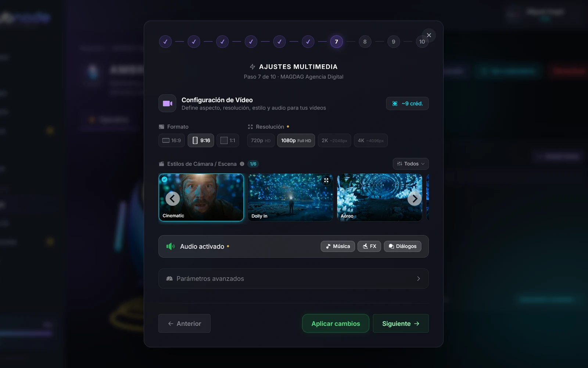
Task: Toggle Música audio option
Action: (338, 246)
